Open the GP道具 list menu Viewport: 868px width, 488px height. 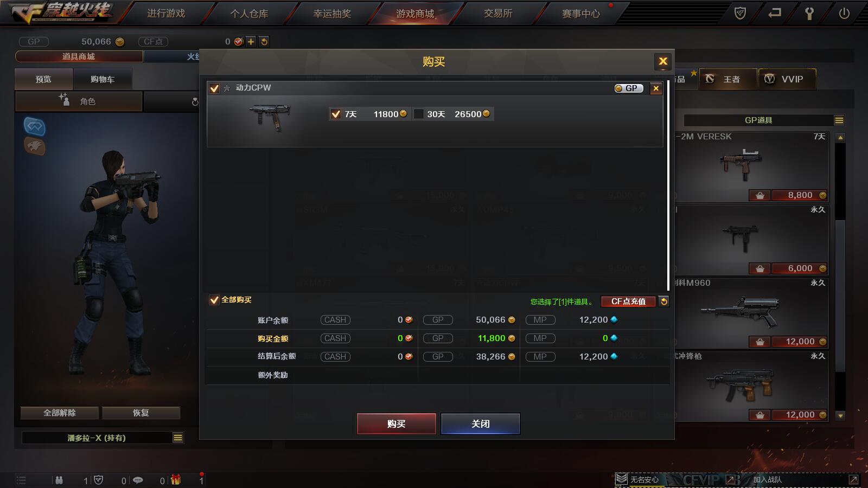coord(839,120)
